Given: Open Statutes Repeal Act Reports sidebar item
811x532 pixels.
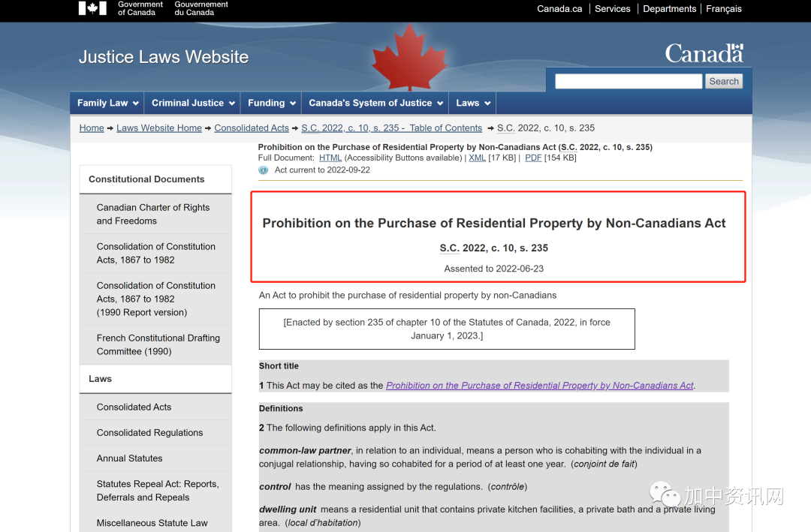Looking at the screenshot, I should pos(155,491).
